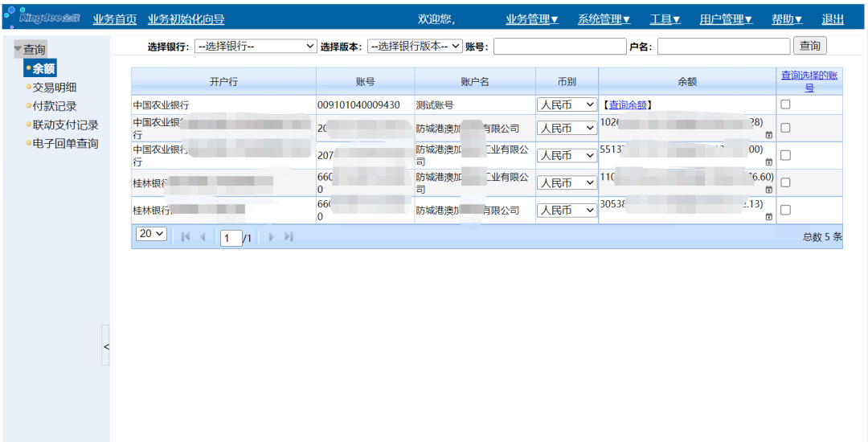Jump to the last page of results

pos(289,237)
